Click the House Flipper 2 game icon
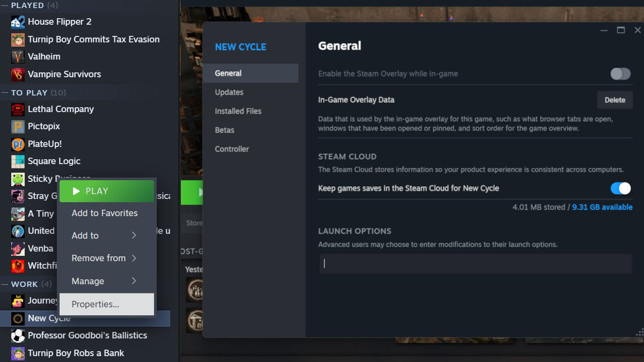The image size is (644, 362). tap(18, 22)
